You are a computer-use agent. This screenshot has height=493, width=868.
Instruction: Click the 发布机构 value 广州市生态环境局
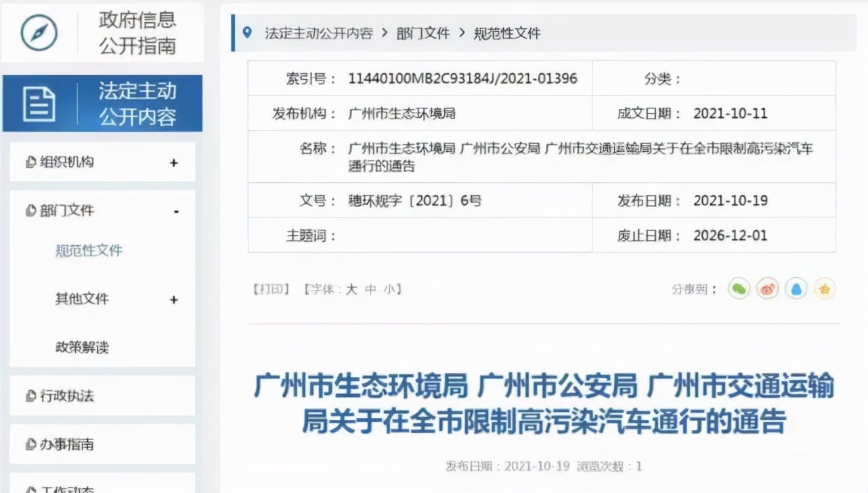tap(402, 113)
